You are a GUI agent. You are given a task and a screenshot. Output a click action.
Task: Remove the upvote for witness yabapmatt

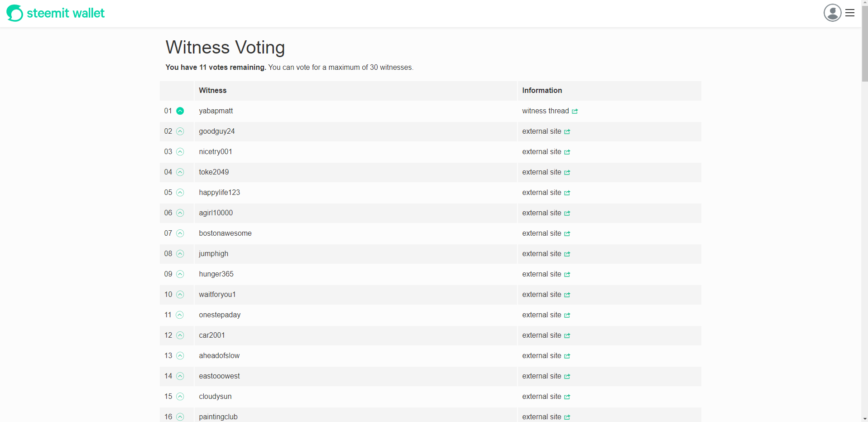180,111
